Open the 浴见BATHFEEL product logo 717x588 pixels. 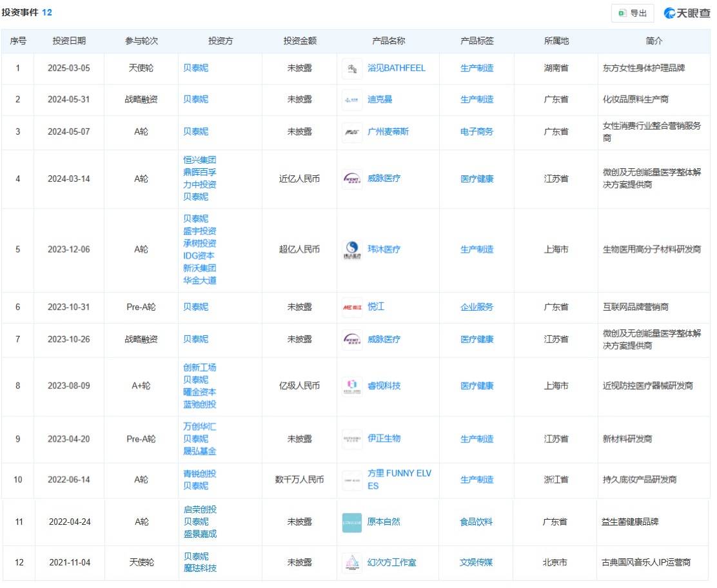pyautogui.click(x=352, y=68)
